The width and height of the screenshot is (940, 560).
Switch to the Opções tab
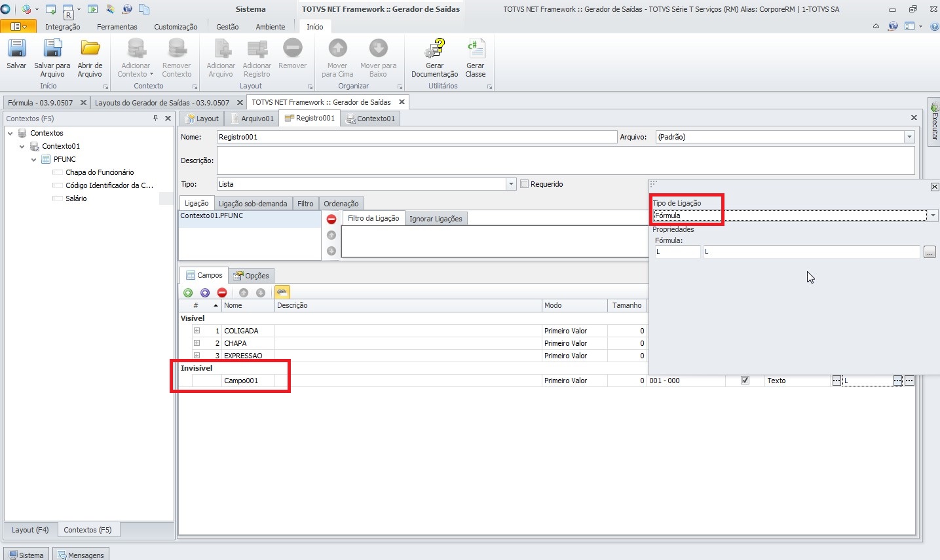pos(252,276)
